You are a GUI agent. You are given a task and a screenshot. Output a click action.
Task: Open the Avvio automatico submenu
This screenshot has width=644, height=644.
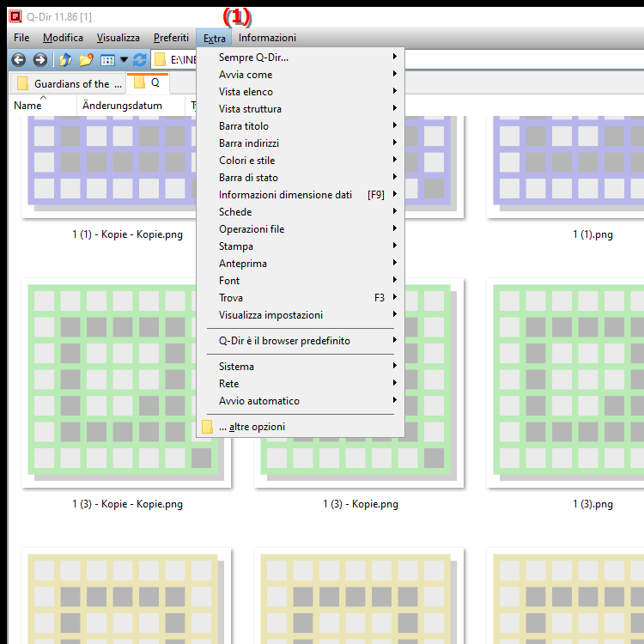301,401
